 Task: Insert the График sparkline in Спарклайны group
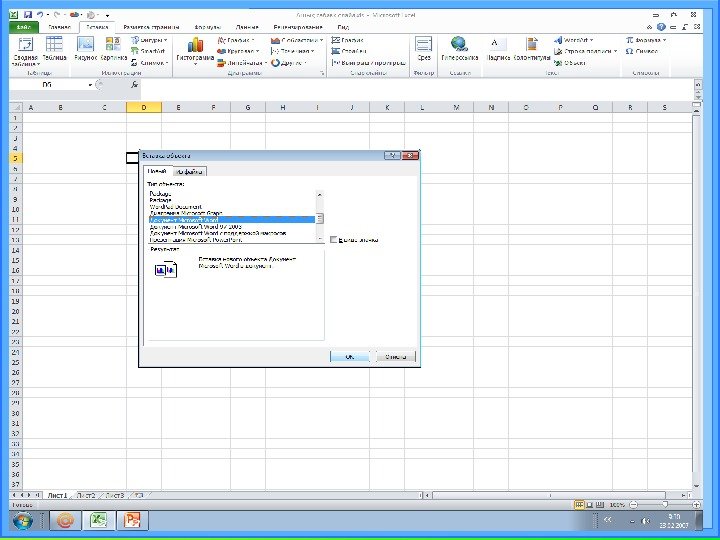(x=348, y=40)
